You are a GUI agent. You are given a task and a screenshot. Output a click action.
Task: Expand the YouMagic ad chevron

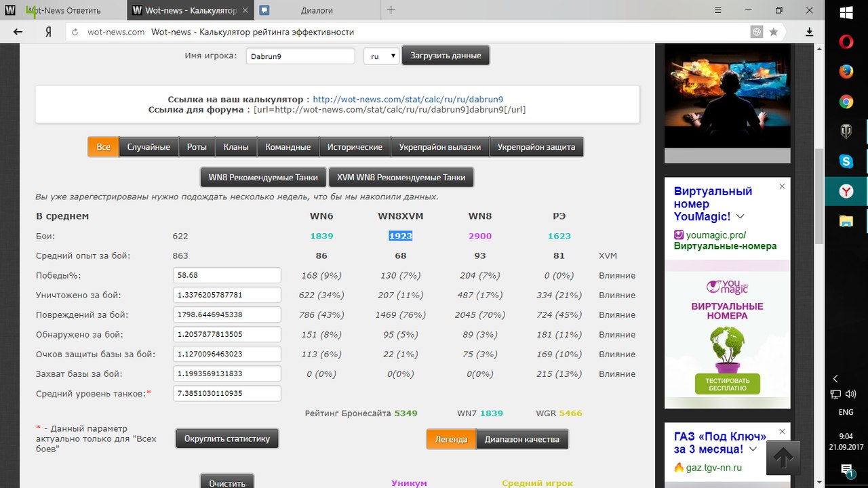point(741,217)
